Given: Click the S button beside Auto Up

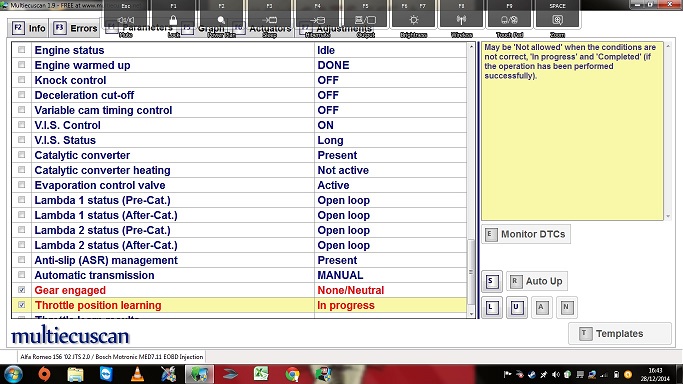Looking at the screenshot, I should pyautogui.click(x=492, y=281).
